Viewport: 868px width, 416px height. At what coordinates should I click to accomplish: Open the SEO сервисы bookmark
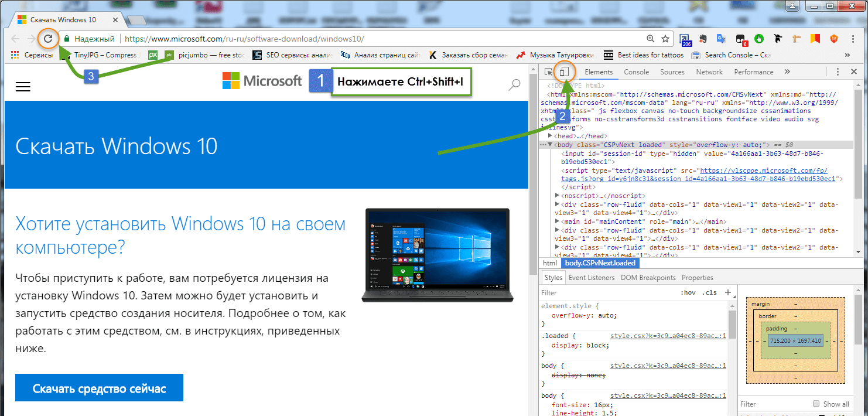click(292, 55)
